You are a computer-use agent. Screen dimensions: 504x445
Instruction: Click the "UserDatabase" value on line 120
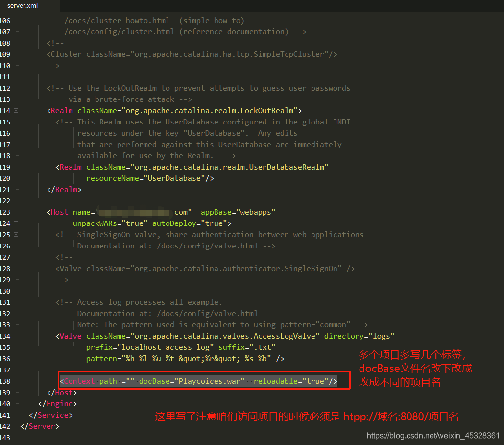pyautogui.click(x=174, y=178)
